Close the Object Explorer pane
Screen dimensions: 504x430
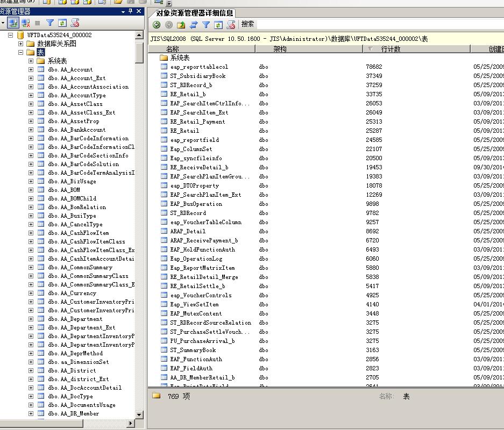[139, 11]
